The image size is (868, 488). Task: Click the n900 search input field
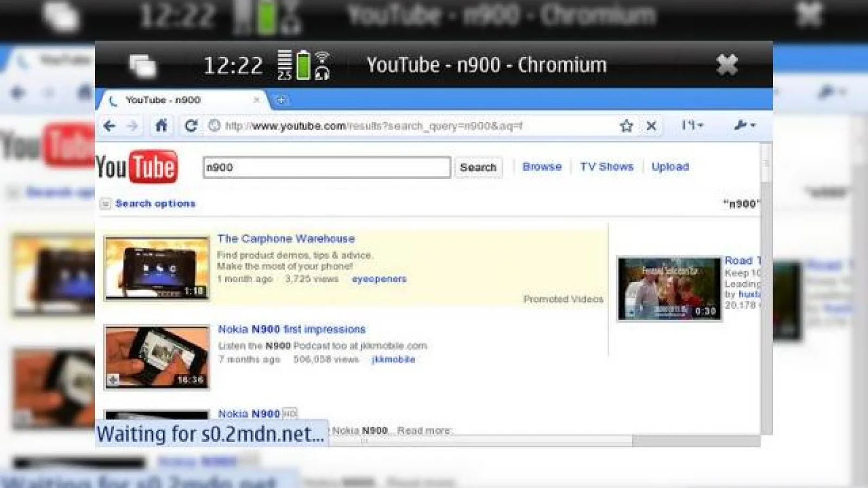pos(327,167)
